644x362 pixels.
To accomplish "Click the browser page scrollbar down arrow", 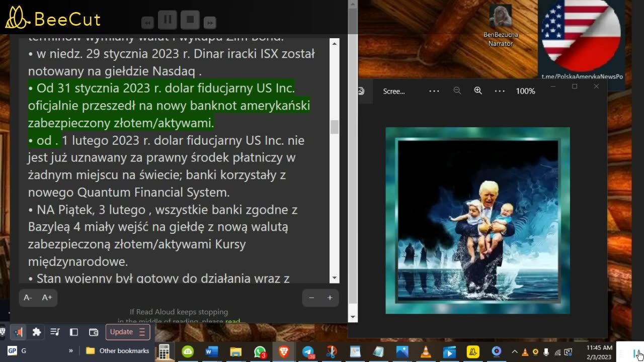I will tap(353, 317).
